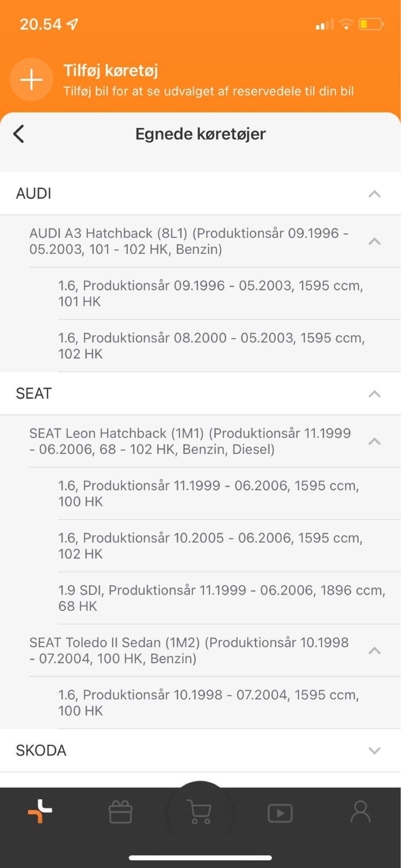Tap the plus icon to add vehicle
401x868 pixels.
[31, 80]
